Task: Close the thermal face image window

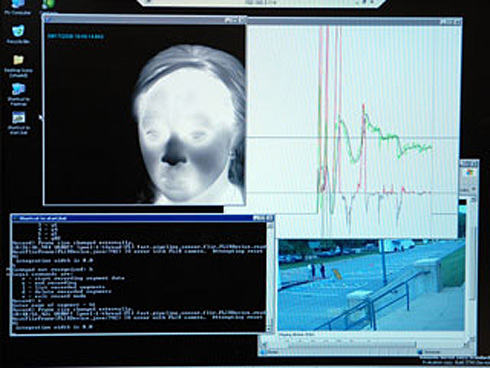Action: pos(242,20)
